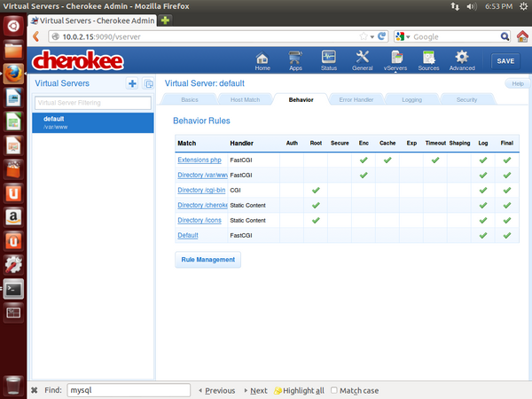Open URL bar history dropdown arrow
Viewport: 532px width, 399px height.
click(372, 36)
